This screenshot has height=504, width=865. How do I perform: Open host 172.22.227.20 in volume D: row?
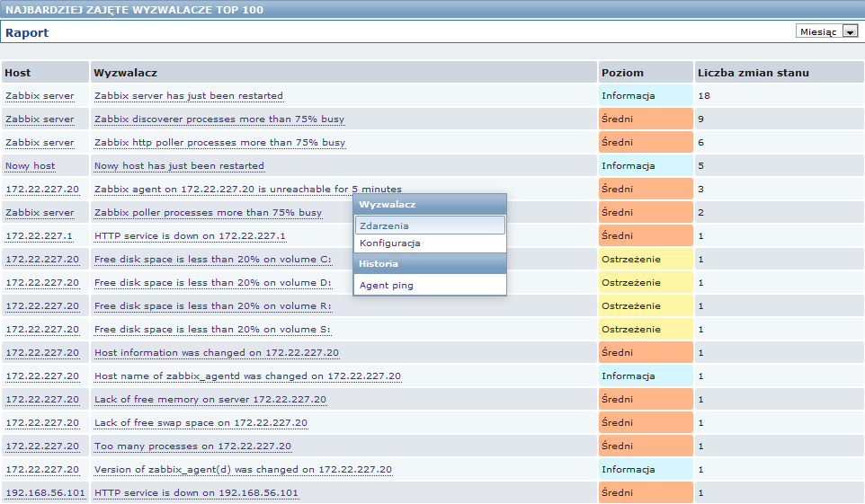[x=42, y=282]
